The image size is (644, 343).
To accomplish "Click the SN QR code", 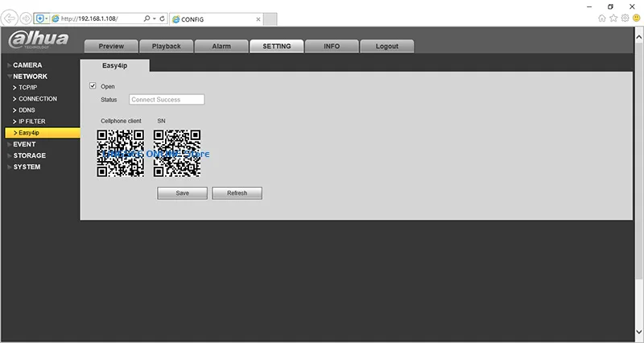I will pos(177,153).
